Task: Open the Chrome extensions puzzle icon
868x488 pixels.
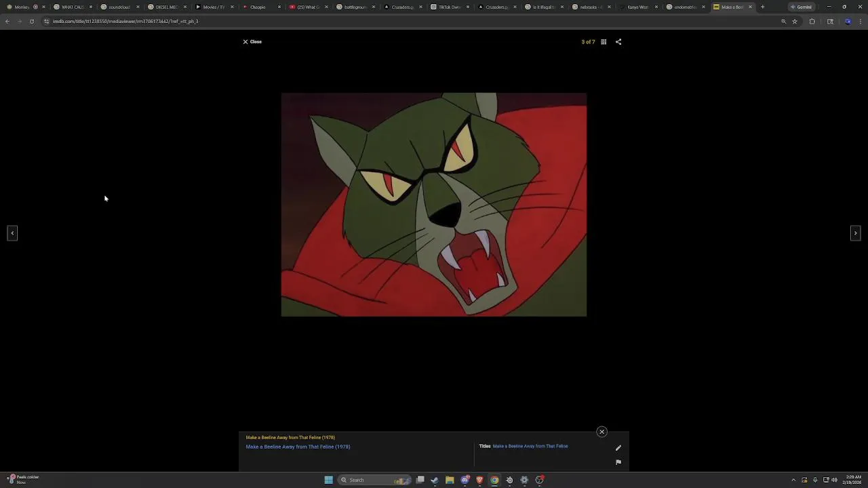Action: click(x=812, y=21)
